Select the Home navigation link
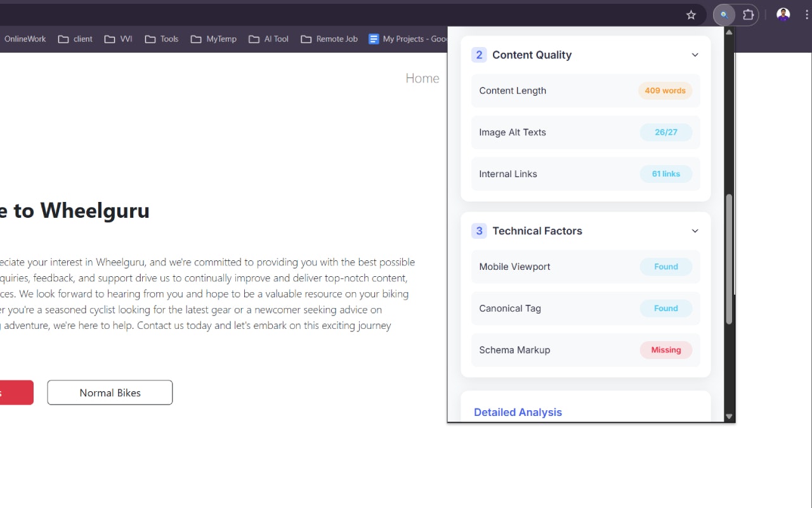 (x=422, y=77)
